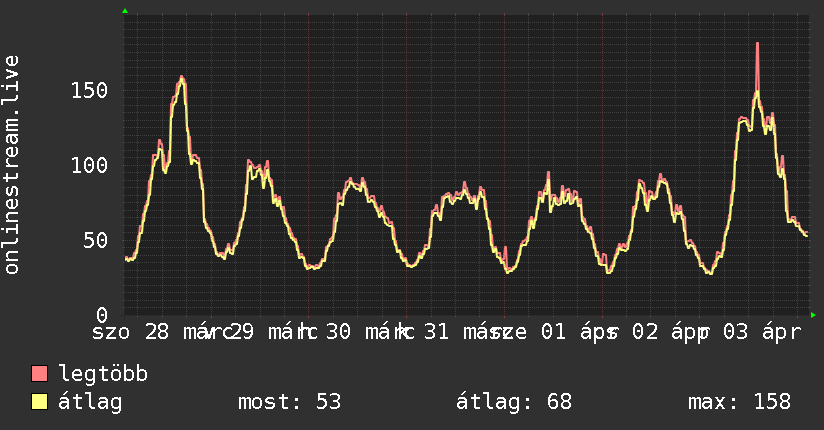This screenshot has height=430, width=824.
Task: Click the 'most: 53' current value
Action: click(x=290, y=402)
